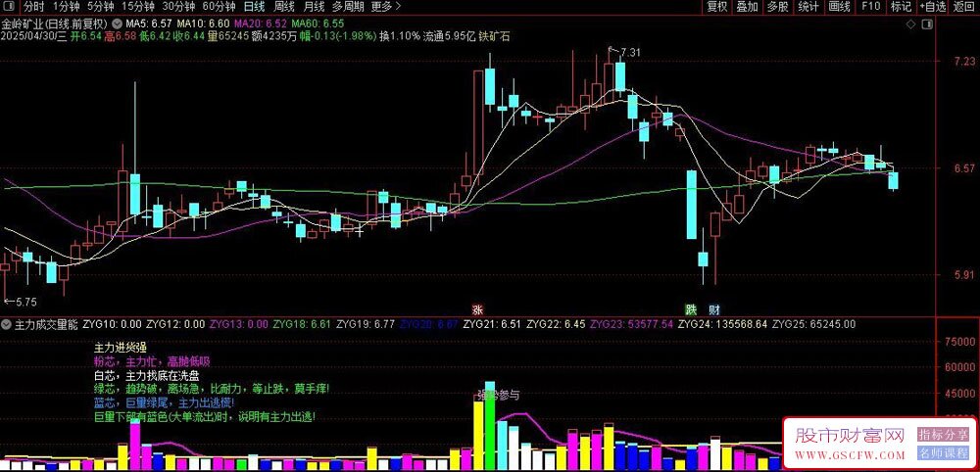Switch to the 周线 weekly tab
This screenshot has width=980, height=472.
[x=284, y=8]
